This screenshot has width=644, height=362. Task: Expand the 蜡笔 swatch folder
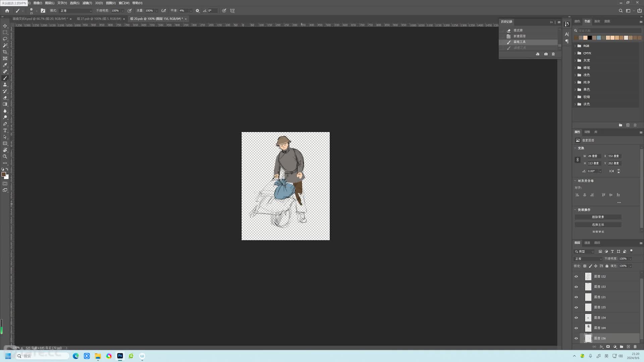(575, 68)
